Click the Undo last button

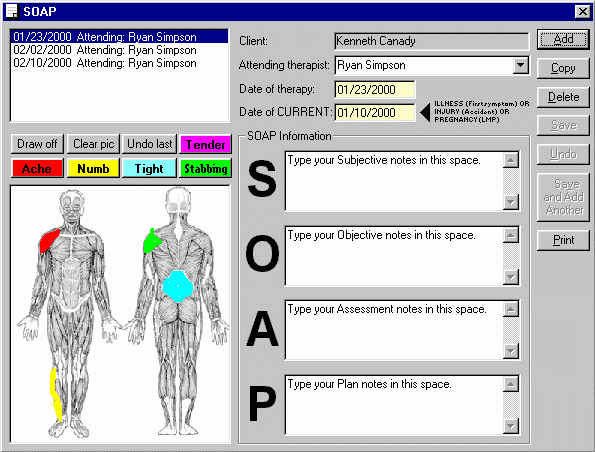click(x=150, y=144)
